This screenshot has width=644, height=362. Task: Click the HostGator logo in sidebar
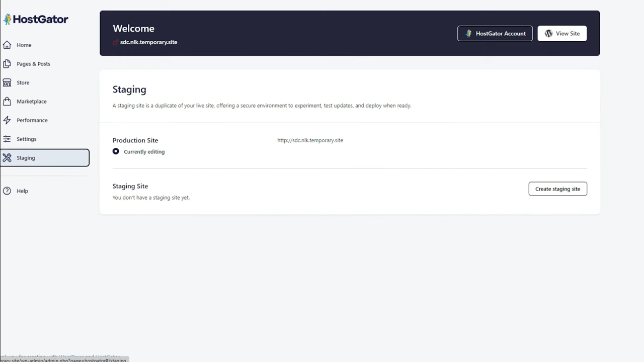35,19
